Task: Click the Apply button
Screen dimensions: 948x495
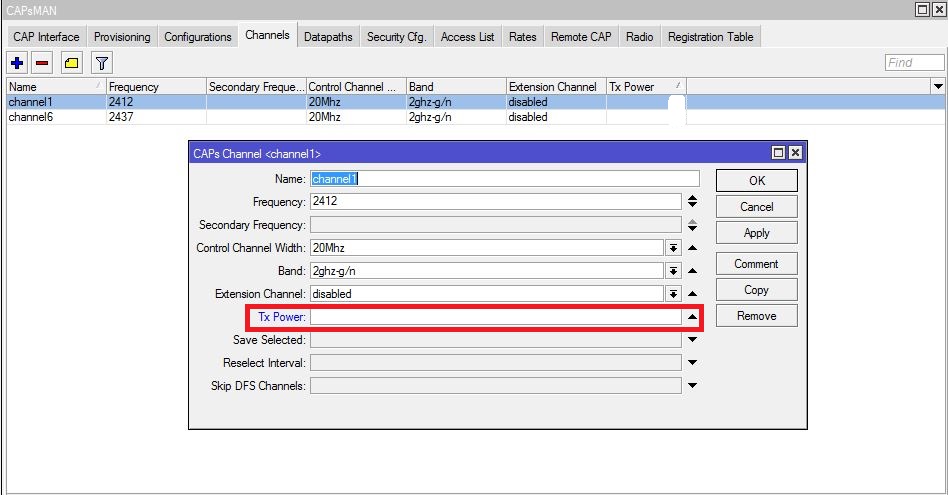Action: click(756, 233)
